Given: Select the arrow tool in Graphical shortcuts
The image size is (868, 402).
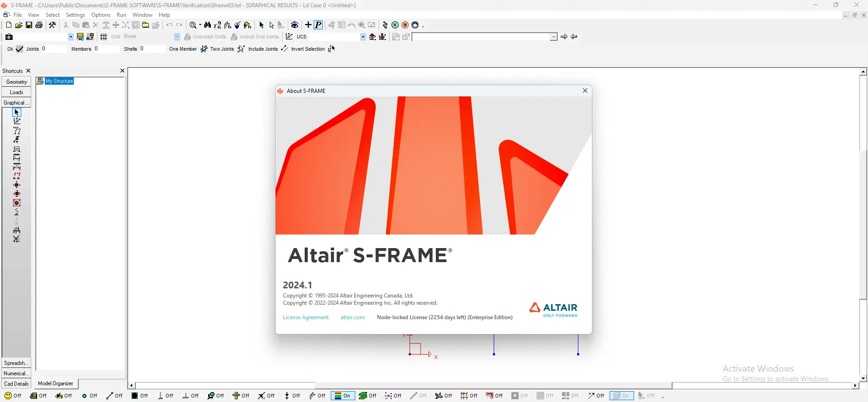Looking at the screenshot, I should pos(17,112).
